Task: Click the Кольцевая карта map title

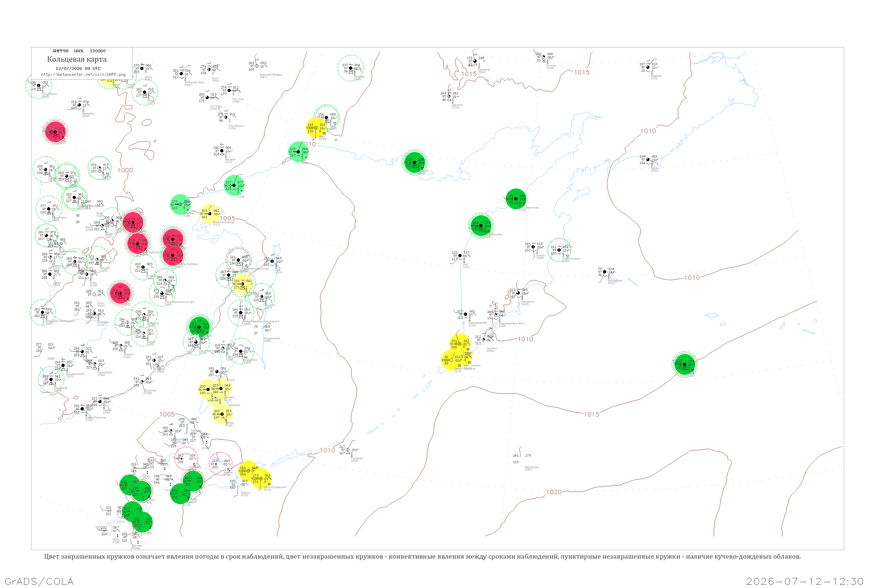Action: tap(77, 59)
